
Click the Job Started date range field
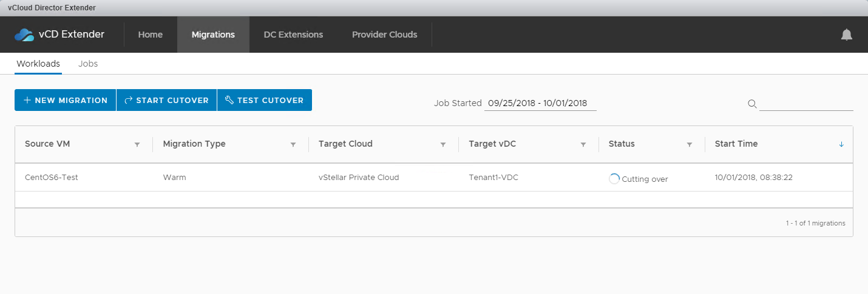(540, 103)
